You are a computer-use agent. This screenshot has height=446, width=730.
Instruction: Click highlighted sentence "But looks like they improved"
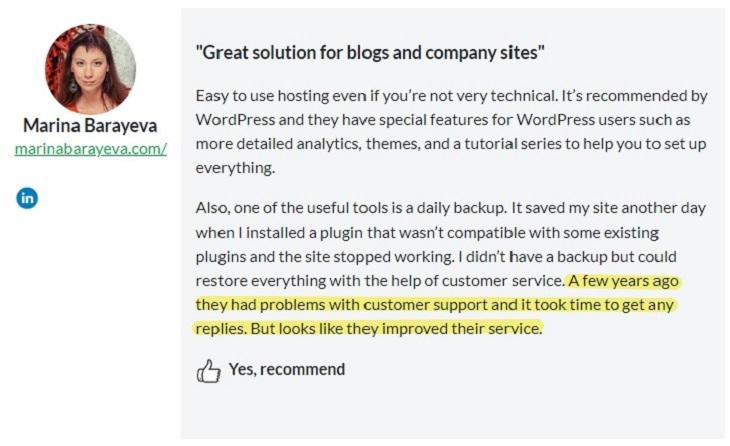[x=396, y=329]
